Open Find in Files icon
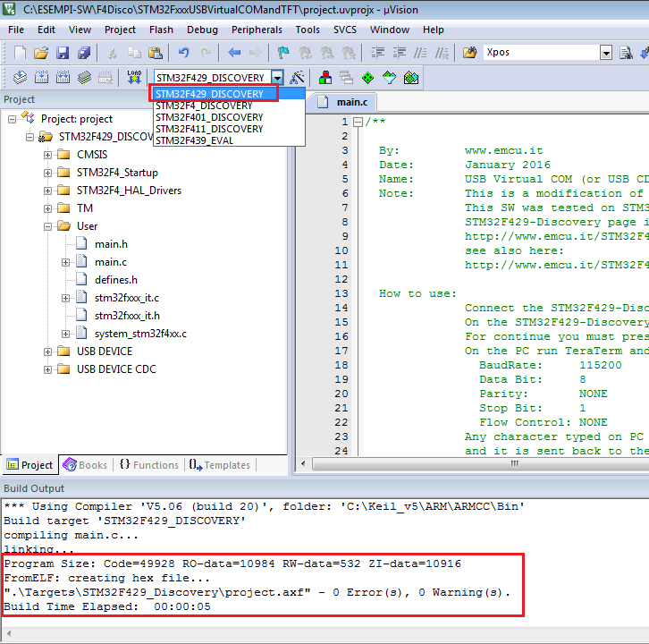This screenshot has height=644, width=649. (x=469, y=53)
